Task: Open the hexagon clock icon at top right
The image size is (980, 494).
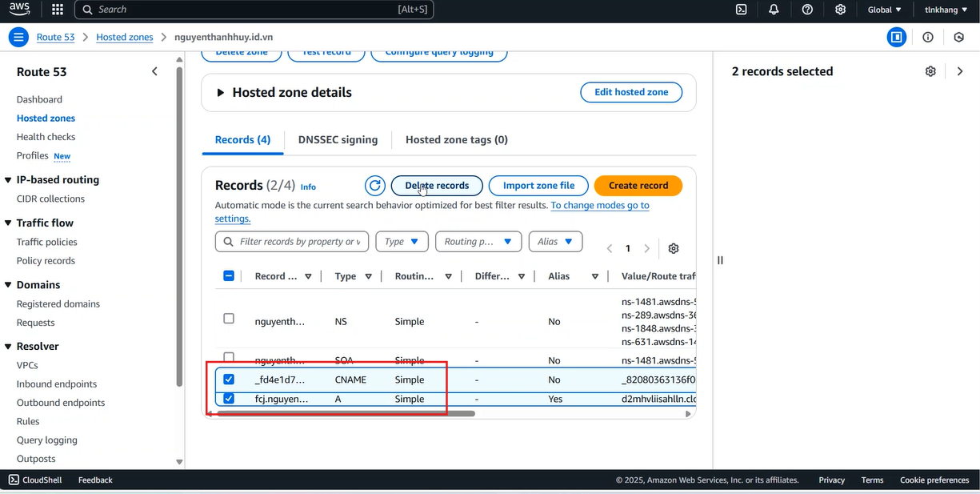Action: [x=959, y=37]
